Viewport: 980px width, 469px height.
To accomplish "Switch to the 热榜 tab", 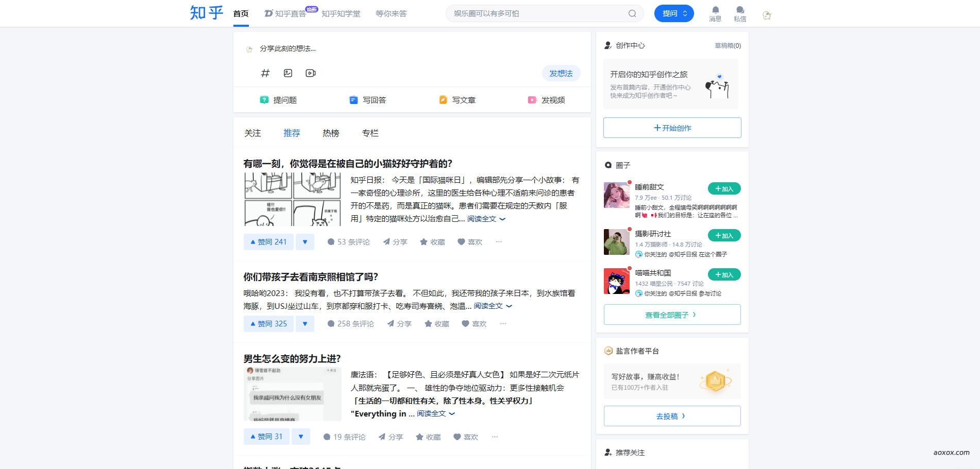I will click(x=330, y=133).
